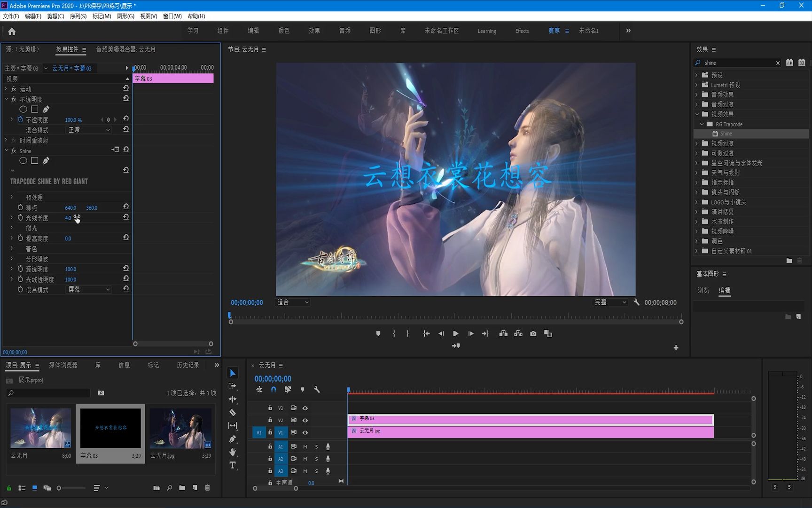Click Mark Out button
Screen dimensions: 812x508
click(407, 333)
